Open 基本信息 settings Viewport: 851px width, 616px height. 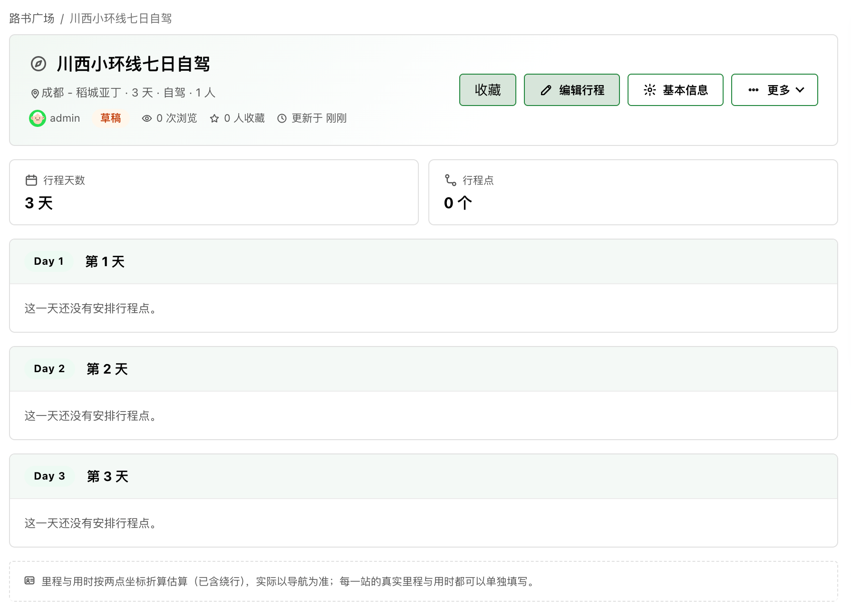(x=676, y=90)
